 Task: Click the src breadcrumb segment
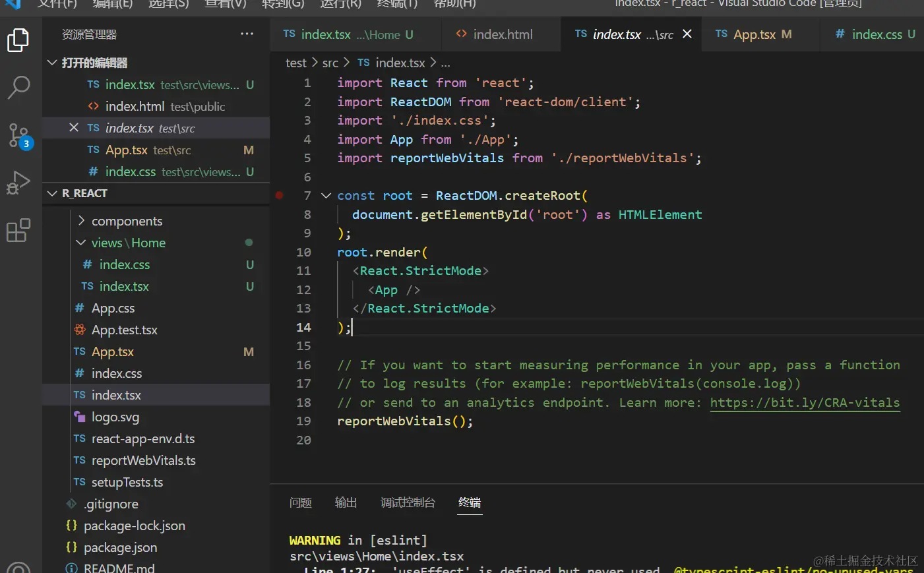click(x=330, y=63)
